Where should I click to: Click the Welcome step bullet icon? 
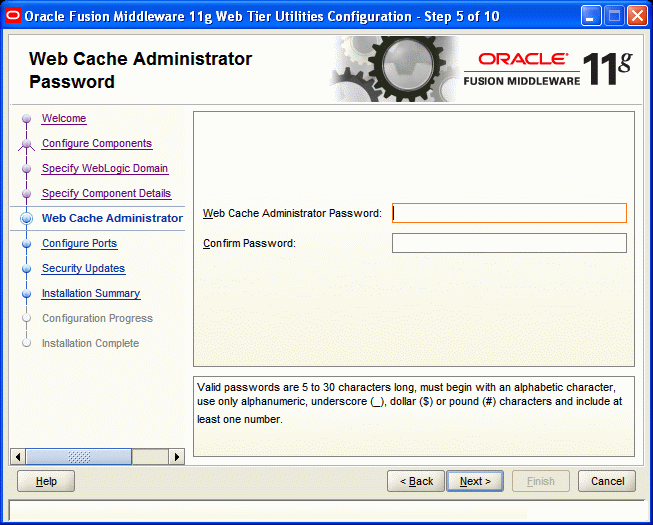coord(27,119)
